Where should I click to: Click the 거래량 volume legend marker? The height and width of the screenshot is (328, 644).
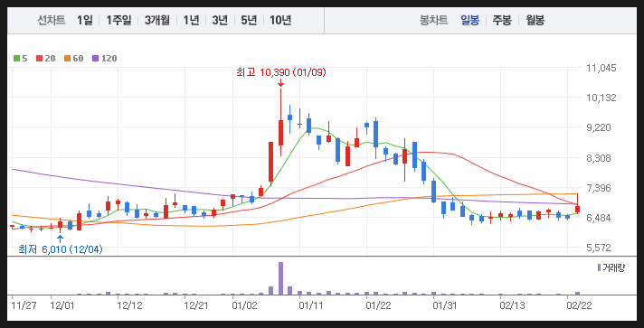(600, 267)
